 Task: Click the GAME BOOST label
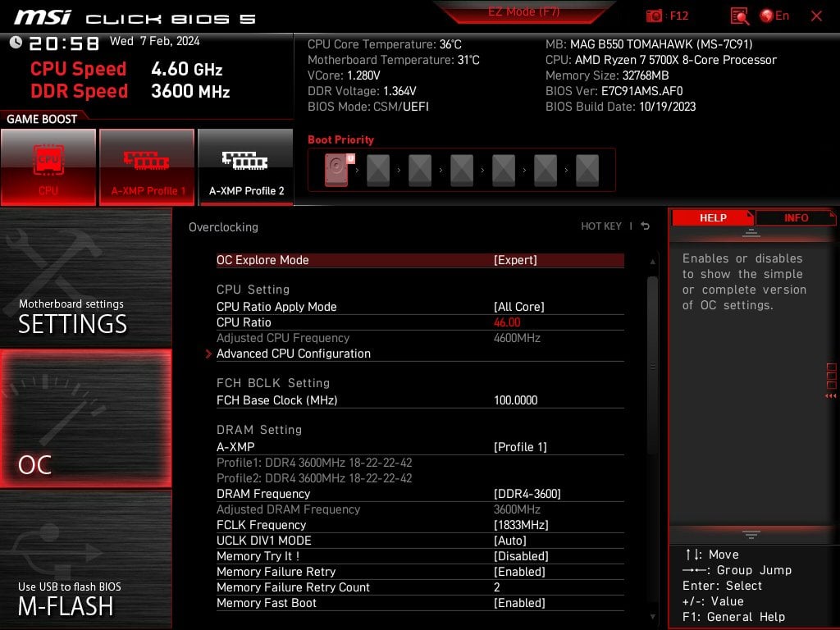click(x=42, y=119)
